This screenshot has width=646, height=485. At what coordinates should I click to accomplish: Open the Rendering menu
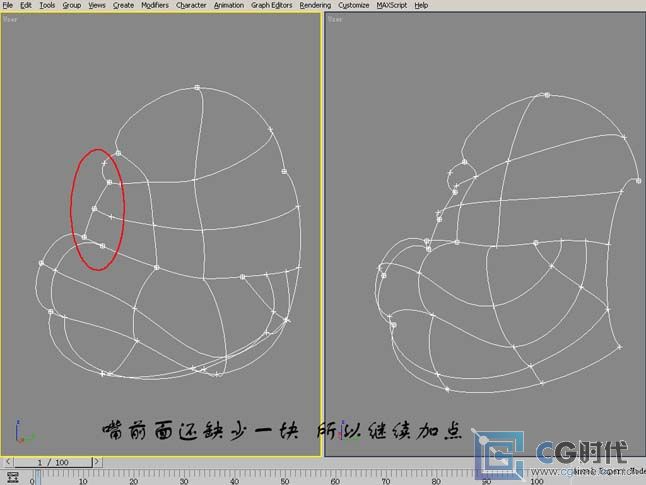[x=315, y=5]
